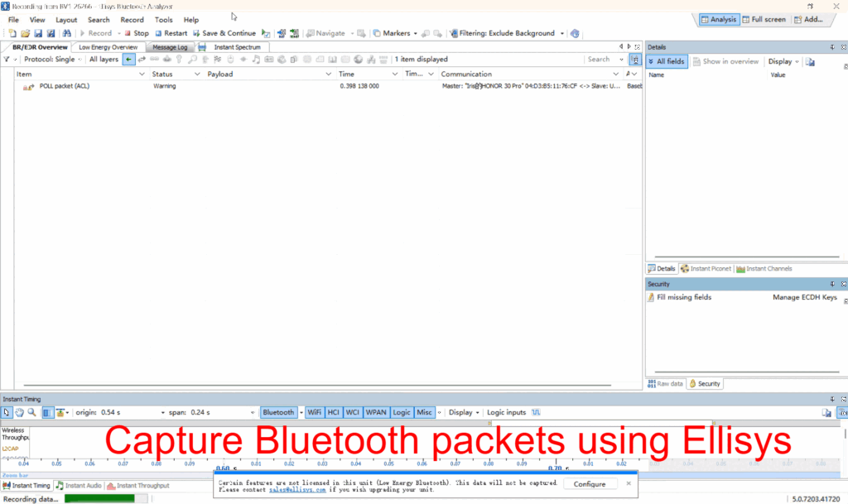This screenshot has width=848, height=504.
Task: Click the Restart recording button
Action: (x=171, y=33)
